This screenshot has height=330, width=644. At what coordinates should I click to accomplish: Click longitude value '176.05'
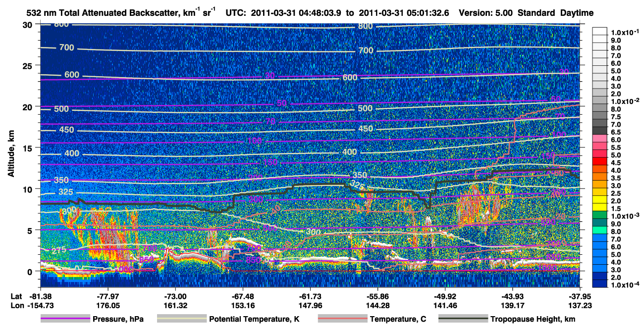107,305
